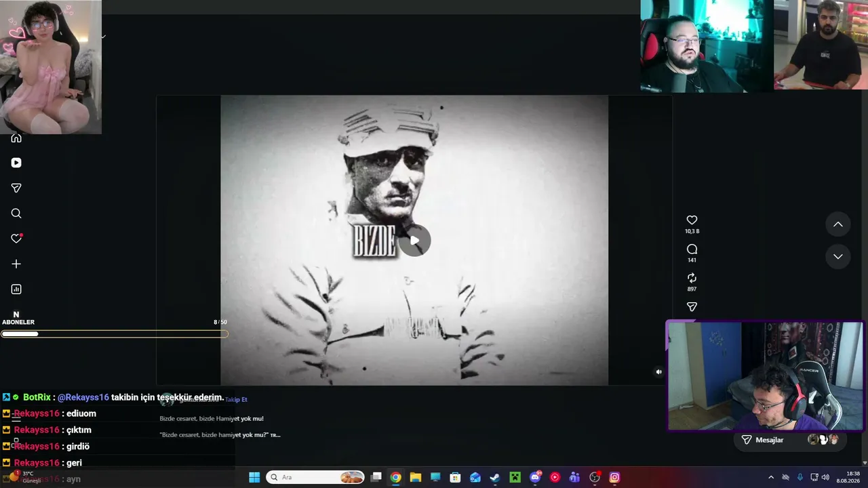Go to the Home feed from the sidebar
The image size is (868, 488).
(x=16, y=138)
